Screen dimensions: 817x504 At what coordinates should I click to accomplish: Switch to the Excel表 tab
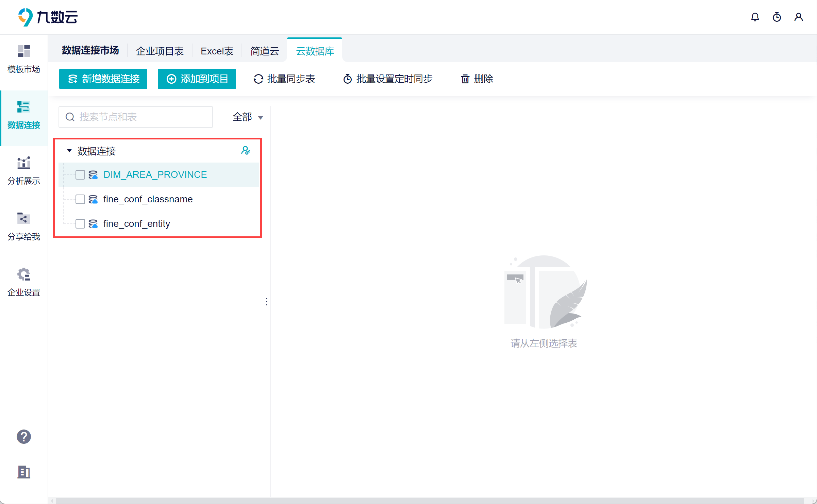(217, 51)
